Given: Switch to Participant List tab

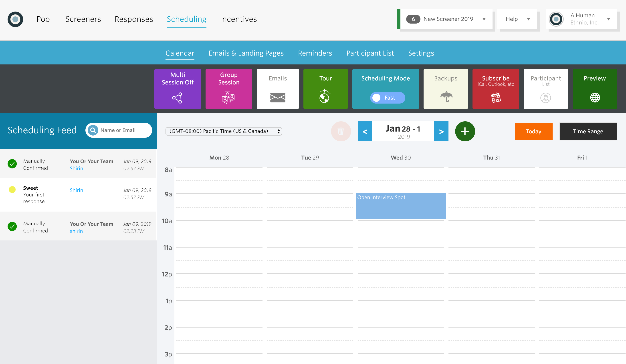Looking at the screenshot, I should (x=370, y=53).
